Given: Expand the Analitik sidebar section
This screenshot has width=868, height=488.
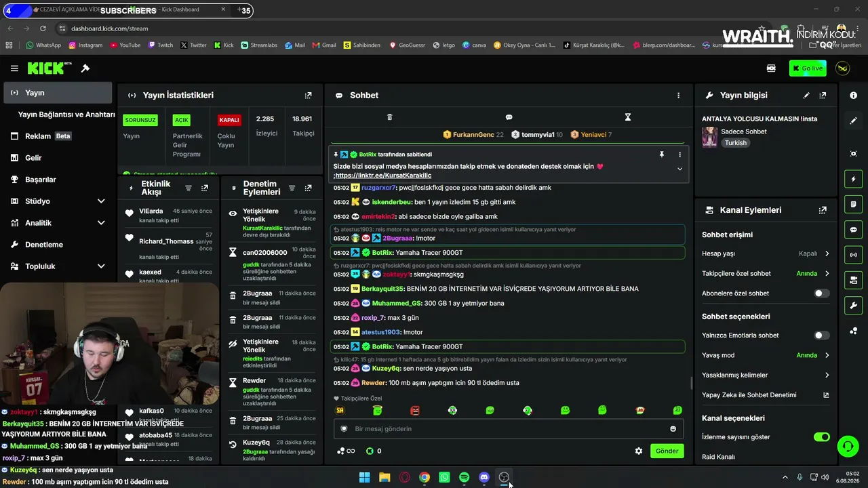Looking at the screenshot, I should [x=101, y=223].
